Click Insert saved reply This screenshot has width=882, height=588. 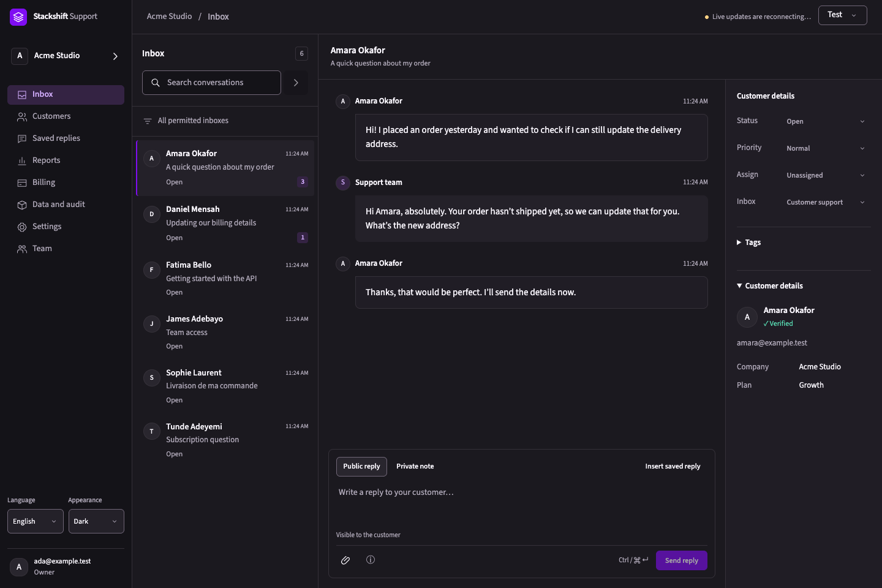[673, 467]
